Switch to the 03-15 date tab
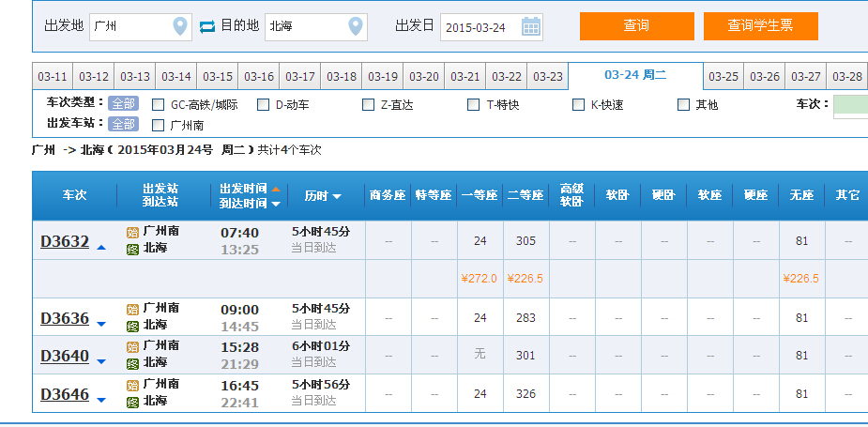 [x=218, y=76]
